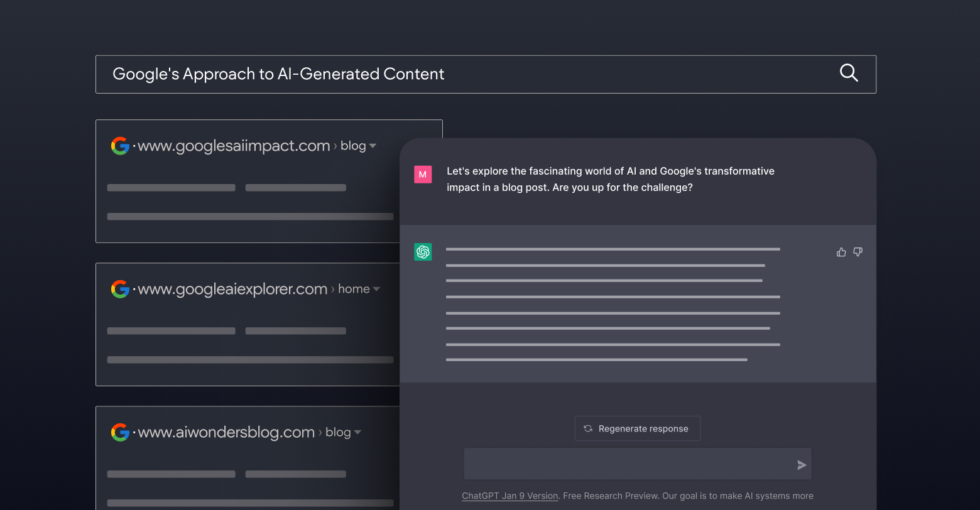980x510 pixels.
Task: Expand dropdown arrow next to googlesaiimpact.com blog
Action: pos(373,146)
